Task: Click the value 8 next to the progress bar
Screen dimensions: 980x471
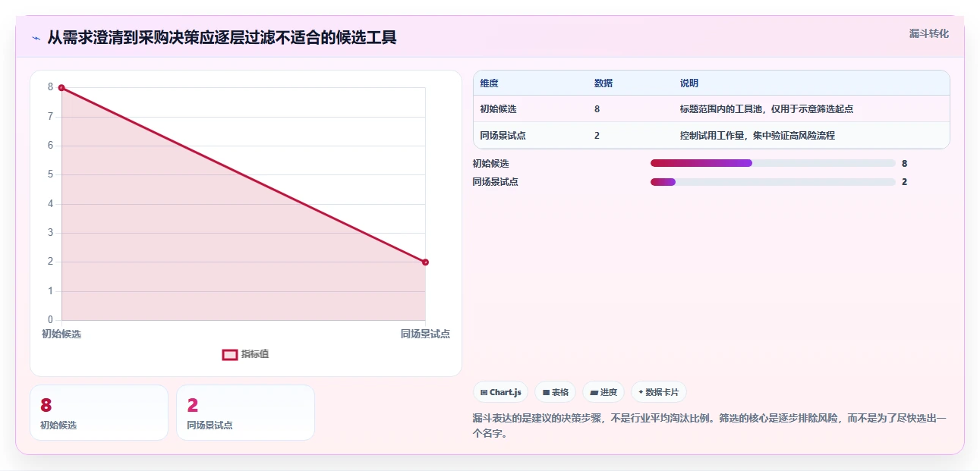Action: pos(905,163)
